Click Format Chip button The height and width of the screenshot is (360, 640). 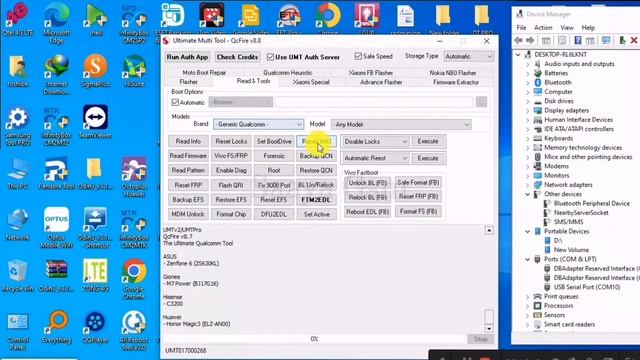tap(231, 214)
